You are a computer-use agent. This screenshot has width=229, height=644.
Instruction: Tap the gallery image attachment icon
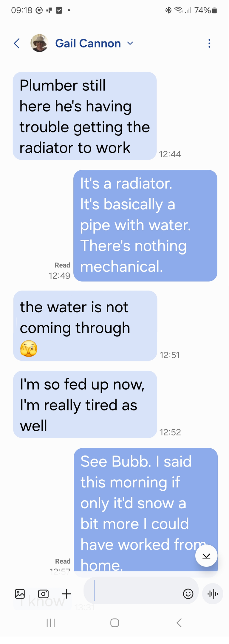point(20,594)
